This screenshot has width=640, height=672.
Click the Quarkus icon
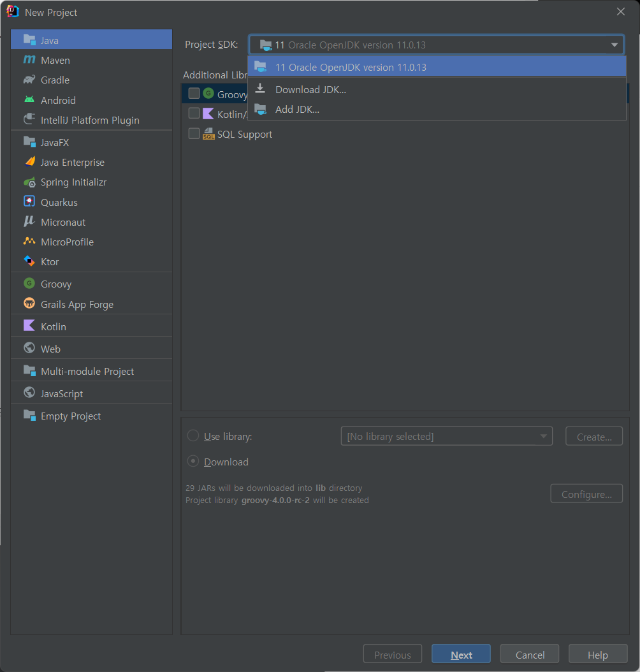click(x=29, y=201)
